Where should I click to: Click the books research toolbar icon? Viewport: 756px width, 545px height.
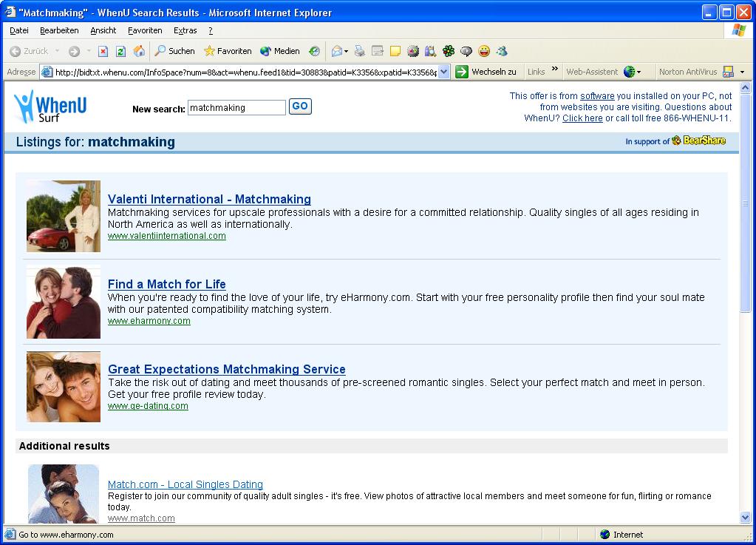click(x=431, y=51)
